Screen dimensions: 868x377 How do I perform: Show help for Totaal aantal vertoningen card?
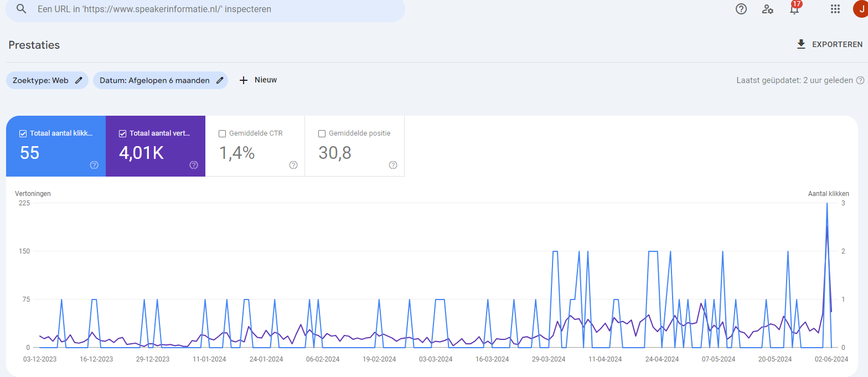point(194,165)
